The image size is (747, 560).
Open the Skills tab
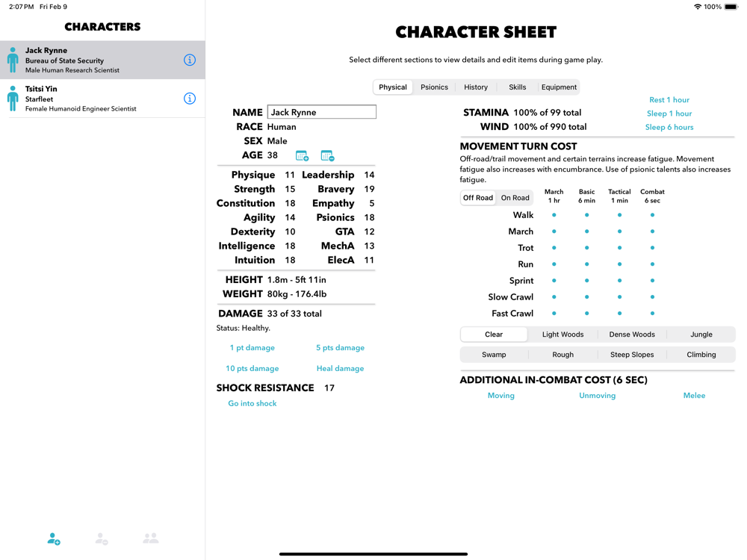[x=518, y=87]
